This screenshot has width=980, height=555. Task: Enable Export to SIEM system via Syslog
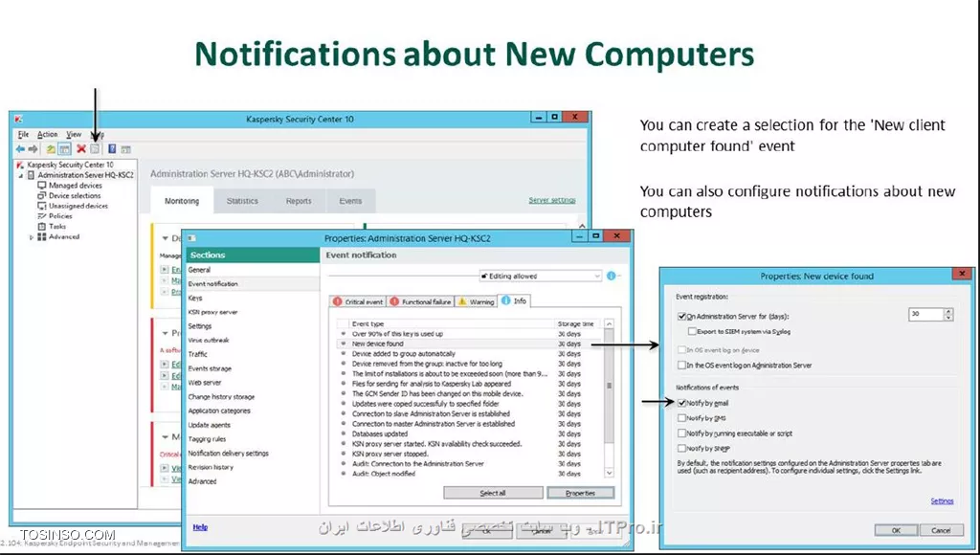(692, 331)
